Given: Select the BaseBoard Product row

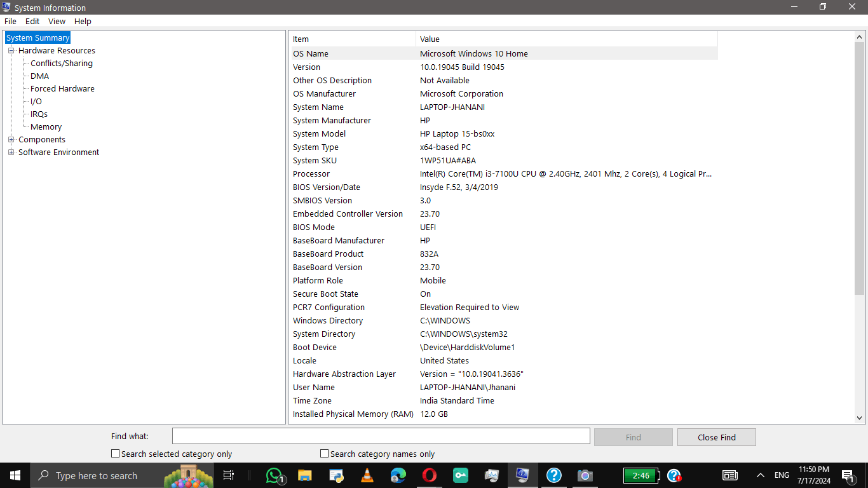Looking at the screenshot, I should pos(505,254).
